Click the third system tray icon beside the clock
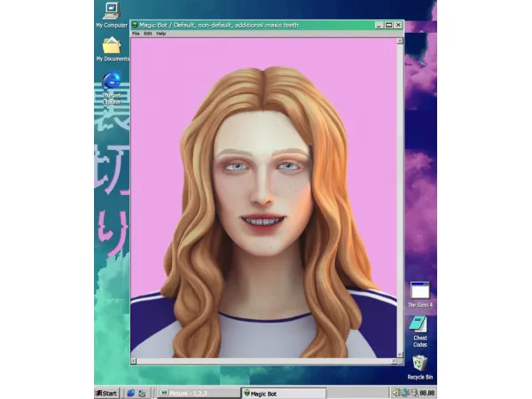The width and height of the screenshot is (532, 399). coord(414,393)
